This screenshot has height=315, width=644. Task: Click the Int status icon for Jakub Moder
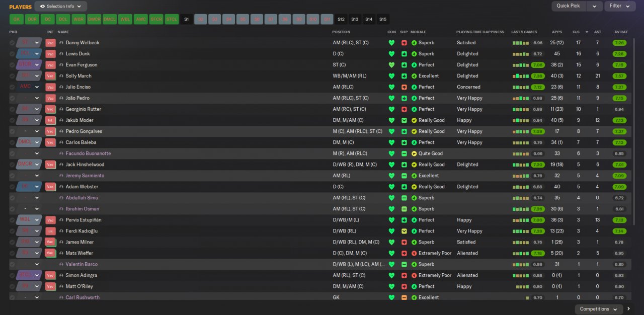tap(50, 120)
